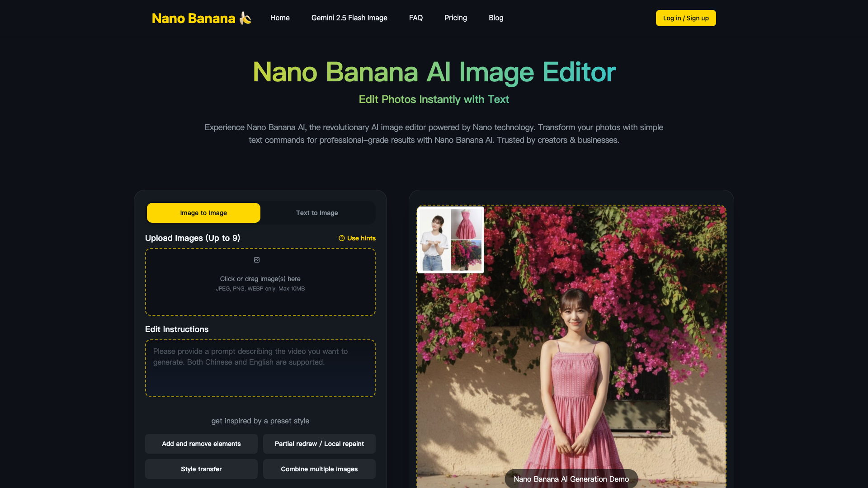
Task: Click the Nano Banana AI Generation Demo label
Action: 571,479
